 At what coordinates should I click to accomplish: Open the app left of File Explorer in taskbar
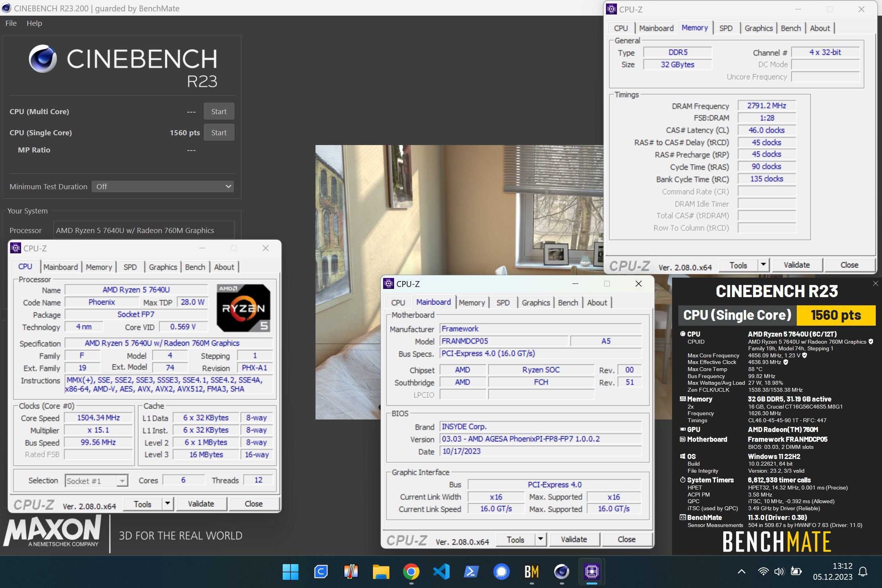click(x=351, y=572)
